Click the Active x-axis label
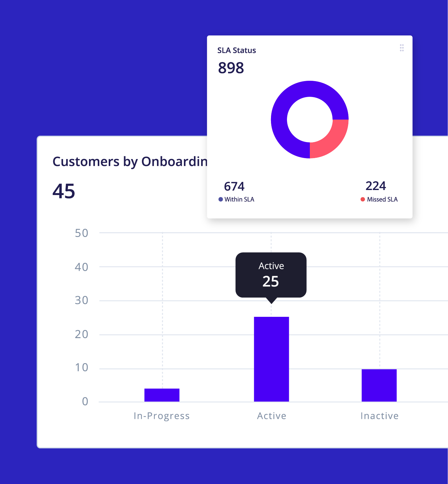Screen dimensions: 448x484 (272, 416)
